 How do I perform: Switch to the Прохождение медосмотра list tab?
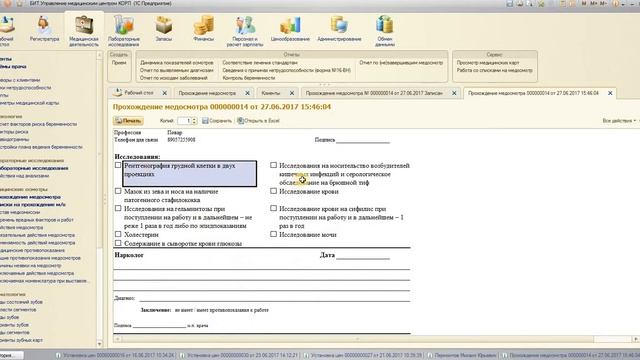tap(207, 93)
